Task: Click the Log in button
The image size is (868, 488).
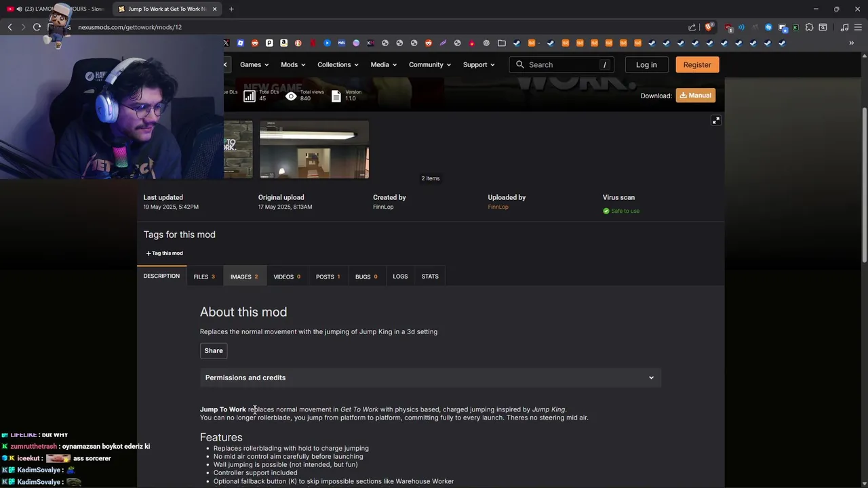Action: pyautogui.click(x=646, y=64)
